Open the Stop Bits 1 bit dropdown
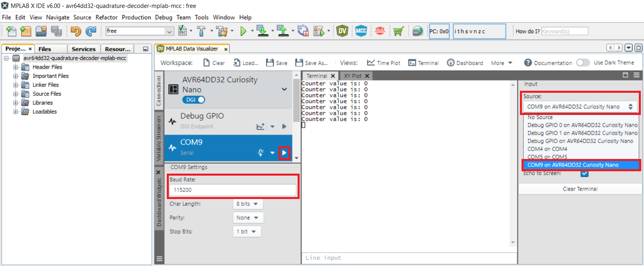This screenshot has width=644, height=266. point(247,232)
